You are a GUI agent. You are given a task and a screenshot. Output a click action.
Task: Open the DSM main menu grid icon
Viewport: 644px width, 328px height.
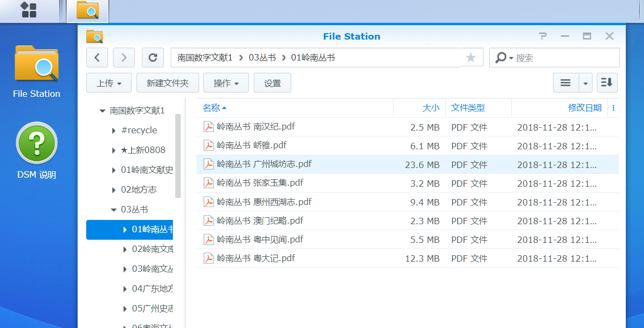pos(28,10)
